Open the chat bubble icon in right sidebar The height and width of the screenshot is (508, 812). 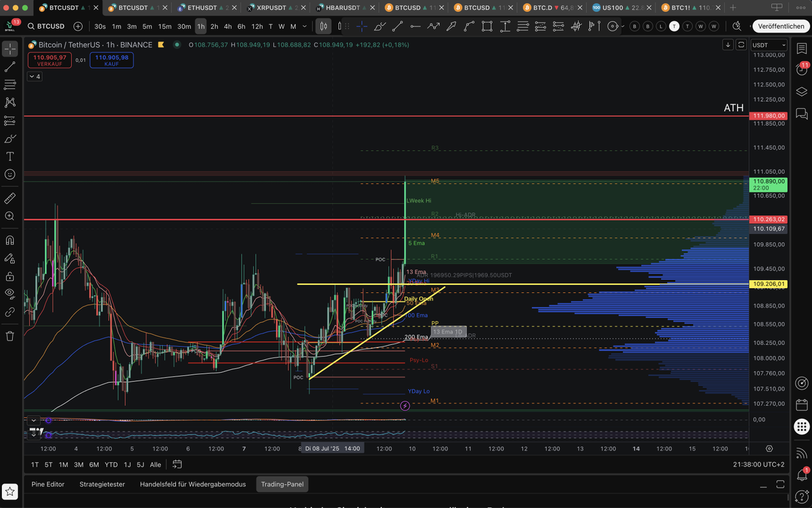coord(801,113)
